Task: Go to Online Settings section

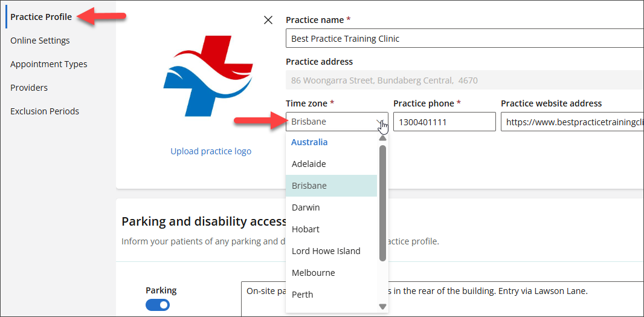Action: [x=40, y=41]
